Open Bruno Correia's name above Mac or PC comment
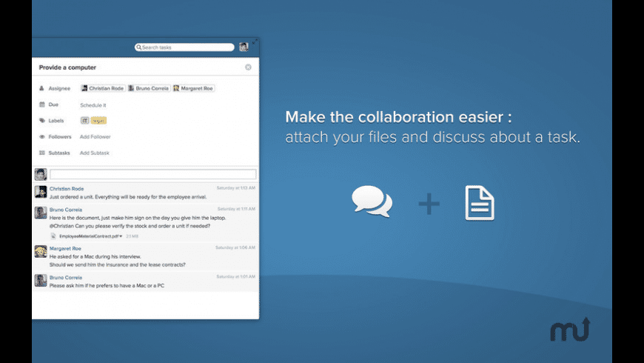The height and width of the screenshot is (363, 644). tap(66, 278)
